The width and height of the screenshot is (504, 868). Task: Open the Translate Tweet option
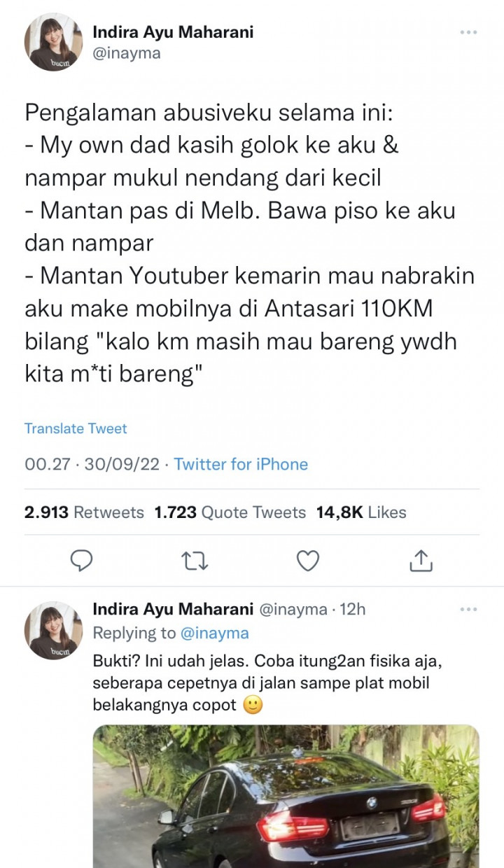pos(76,428)
